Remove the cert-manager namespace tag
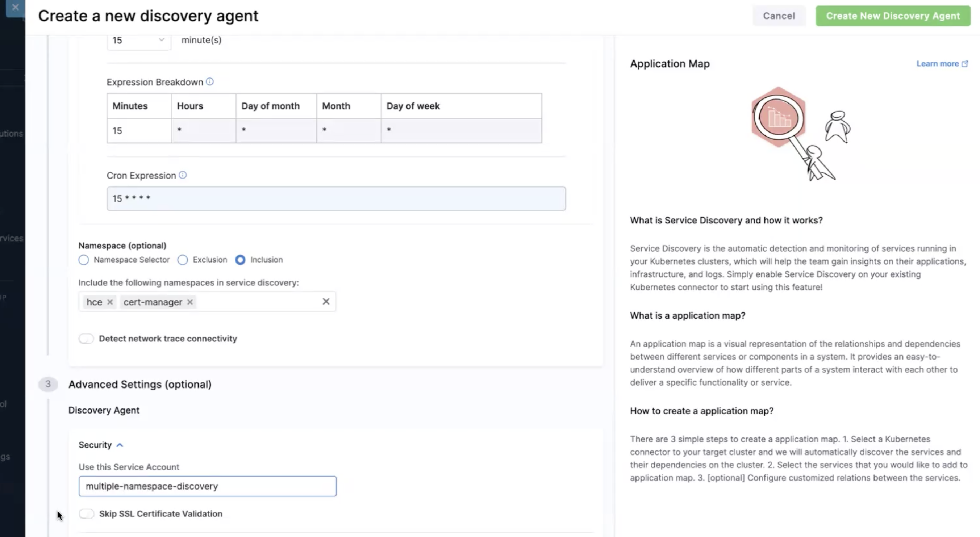The width and height of the screenshot is (980, 537). coord(190,302)
